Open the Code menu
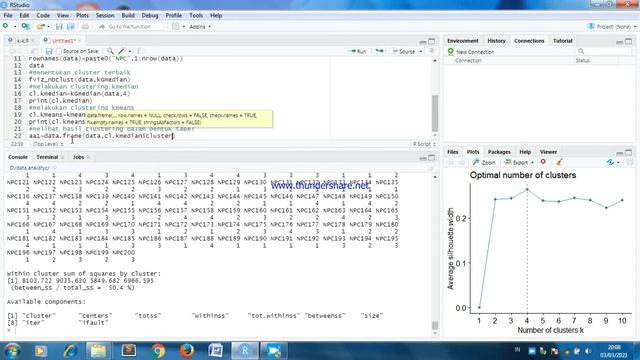This screenshot has width=640, height=360. click(x=43, y=16)
